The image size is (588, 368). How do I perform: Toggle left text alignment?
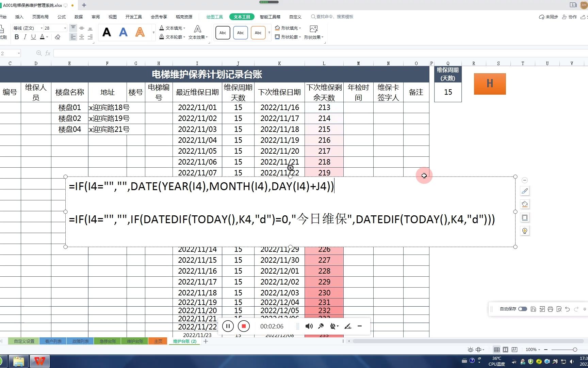click(73, 37)
